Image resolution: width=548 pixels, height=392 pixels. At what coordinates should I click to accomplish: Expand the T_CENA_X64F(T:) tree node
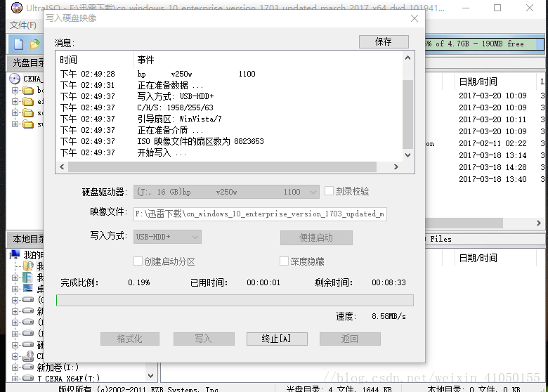click(x=15, y=379)
